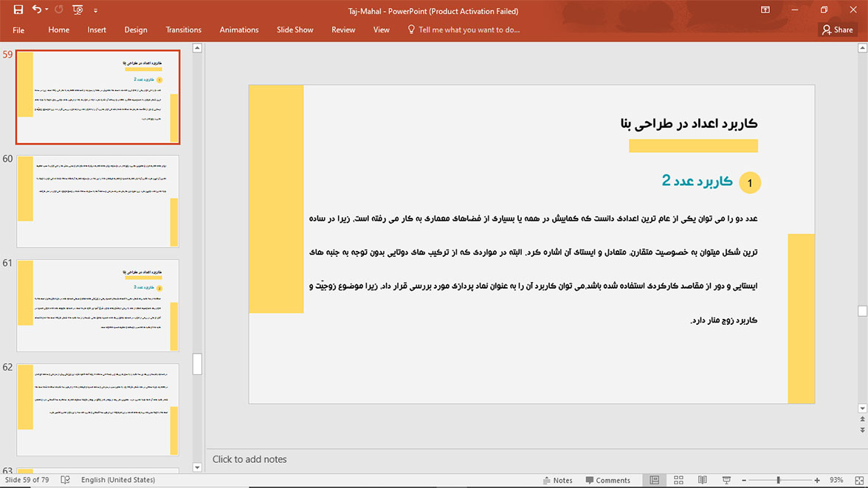
Task: Start presentation from beginning icon
Action: tap(77, 10)
